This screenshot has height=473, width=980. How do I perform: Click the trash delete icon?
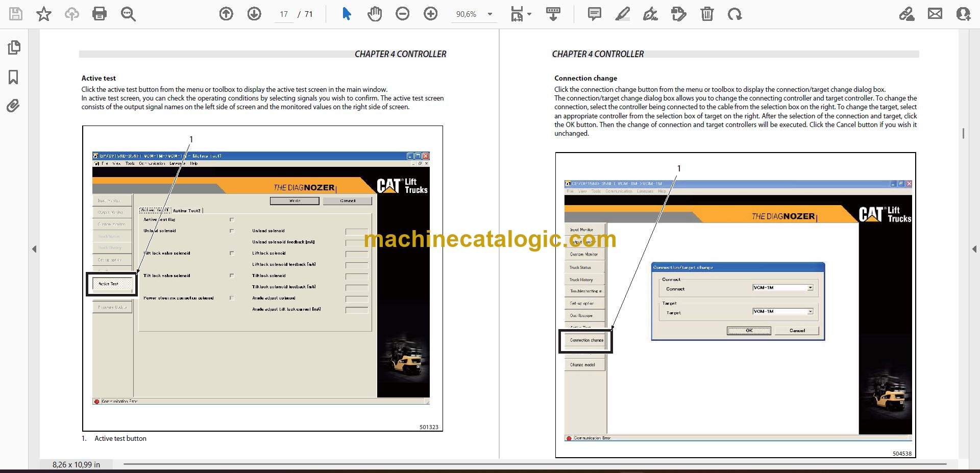click(707, 14)
